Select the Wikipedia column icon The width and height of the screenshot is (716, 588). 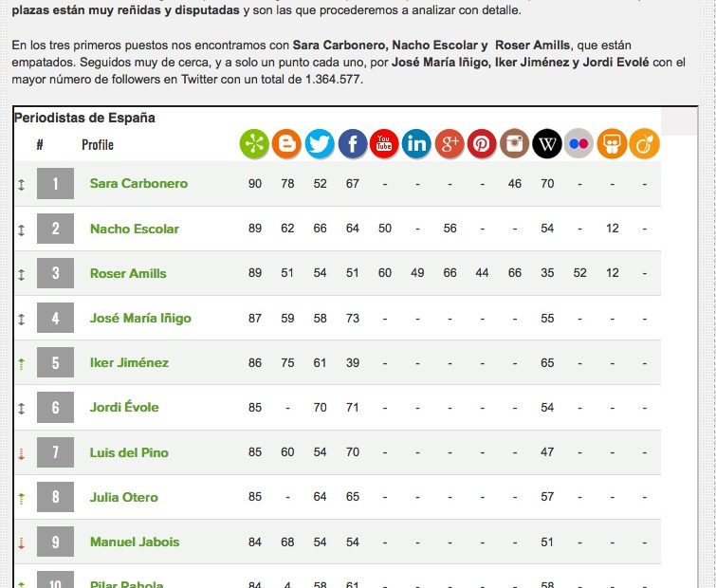[x=547, y=144]
